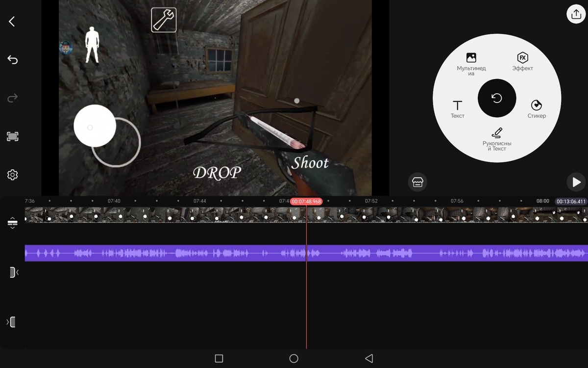Tap total duration 00:13:06.411 label
Image resolution: width=588 pixels, height=368 pixels.
pyautogui.click(x=571, y=202)
